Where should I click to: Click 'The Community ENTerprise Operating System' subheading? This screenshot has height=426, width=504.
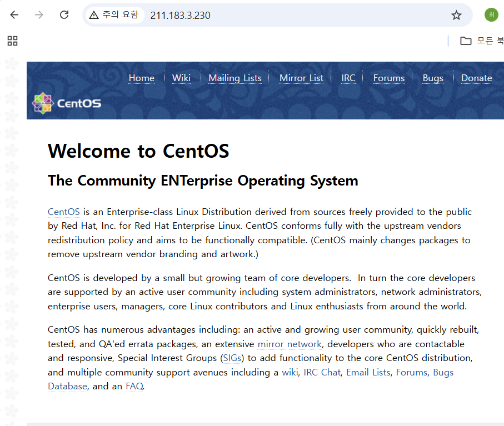click(203, 181)
